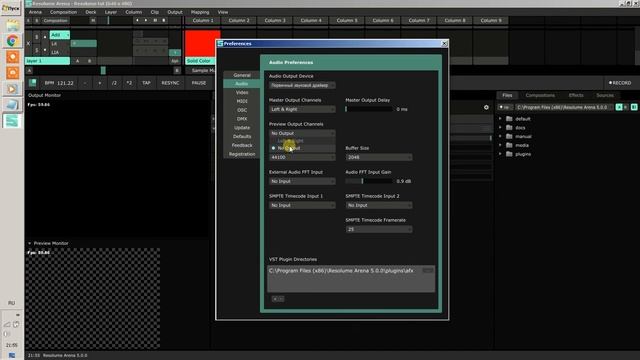Click the gear icon left of file browser
The image size is (640, 360).
pyautogui.click(x=486, y=107)
